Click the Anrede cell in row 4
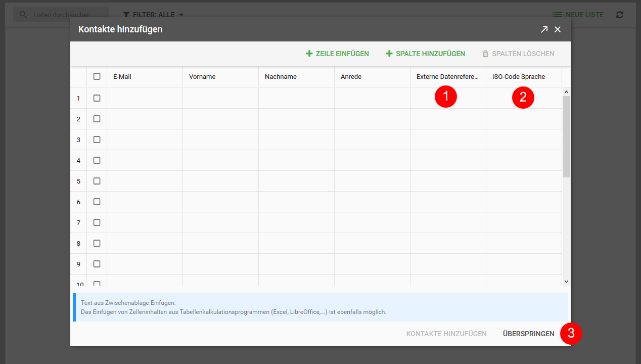The height and width of the screenshot is (364, 641). click(373, 160)
